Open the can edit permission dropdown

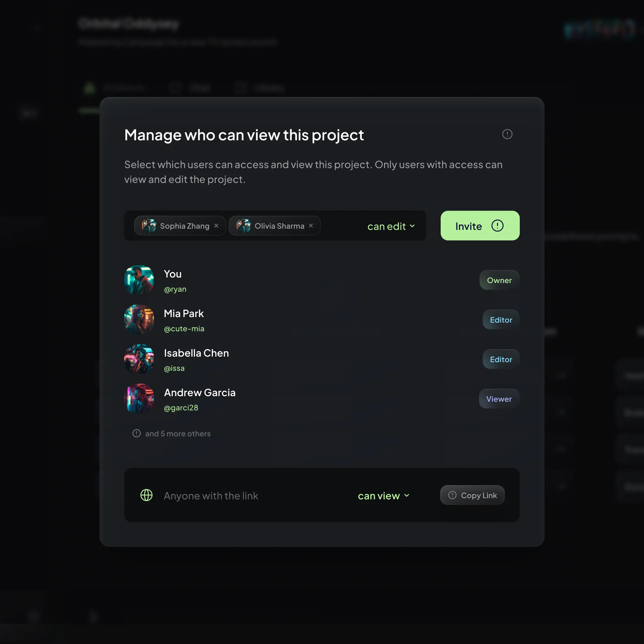(x=391, y=226)
